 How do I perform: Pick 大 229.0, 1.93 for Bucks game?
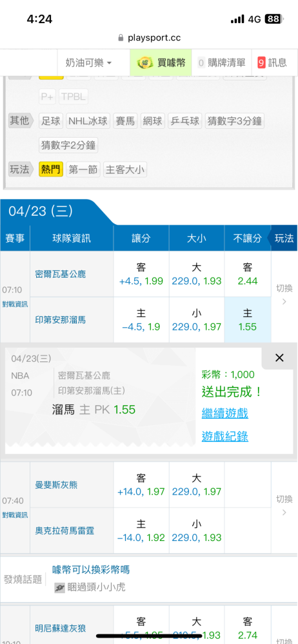point(197,274)
